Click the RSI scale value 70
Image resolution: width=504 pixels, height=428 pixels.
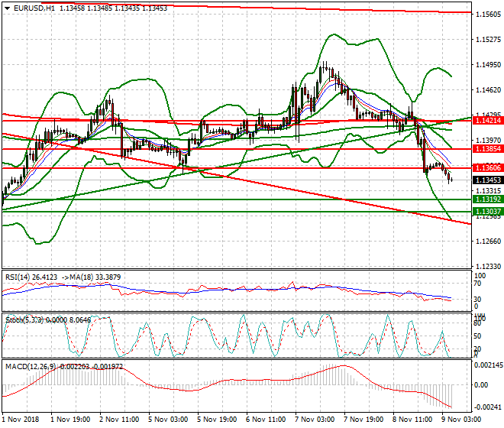pyautogui.click(x=480, y=287)
